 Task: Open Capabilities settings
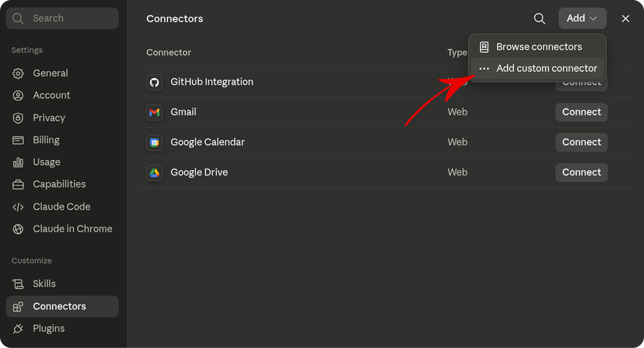coord(62,184)
